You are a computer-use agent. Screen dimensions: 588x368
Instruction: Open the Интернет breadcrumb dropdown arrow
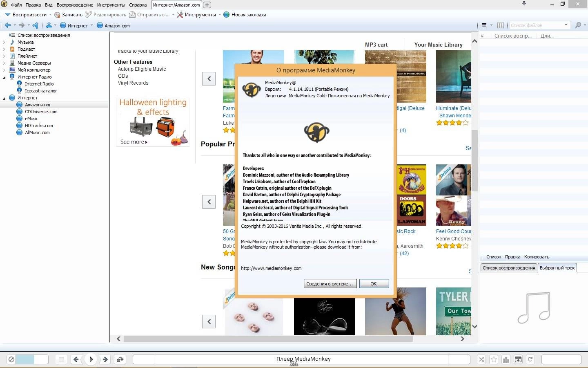[91, 25]
